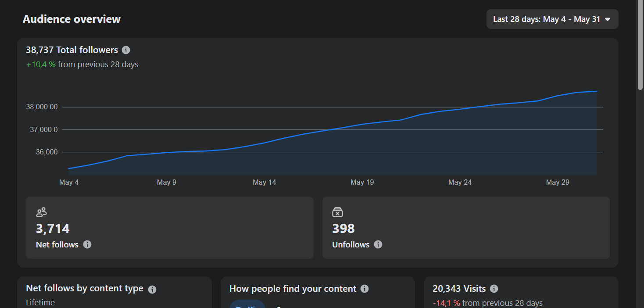Click info icon next to 20,343 Visits
The image size is (644, 308).
tap(494, 289)
